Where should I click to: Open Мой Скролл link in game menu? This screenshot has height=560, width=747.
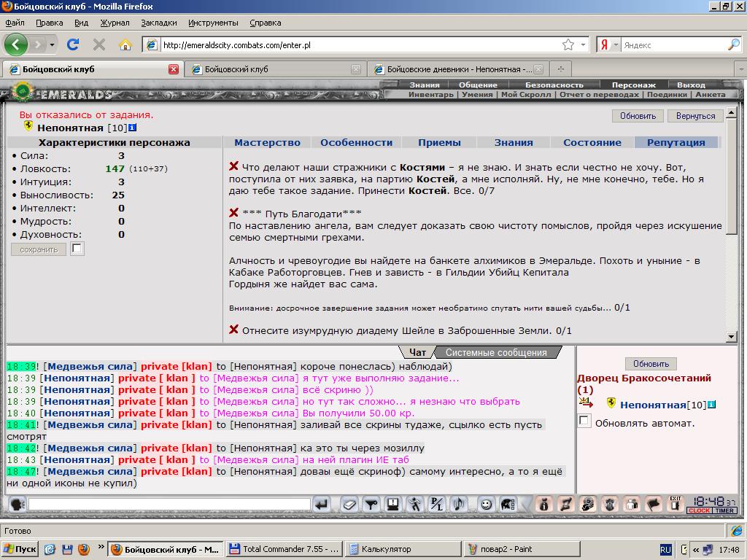525,94
